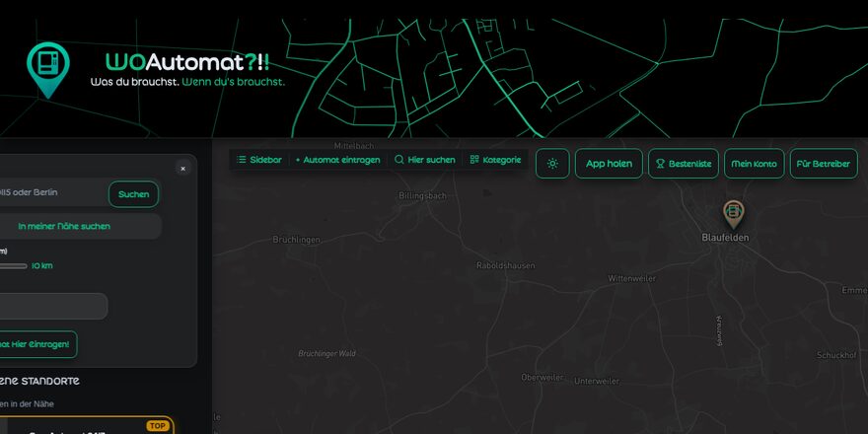The width and height of the screenshot is (868, 434).
Task: Toggle light mode with sun icon
Action: [x=552, y=164]
